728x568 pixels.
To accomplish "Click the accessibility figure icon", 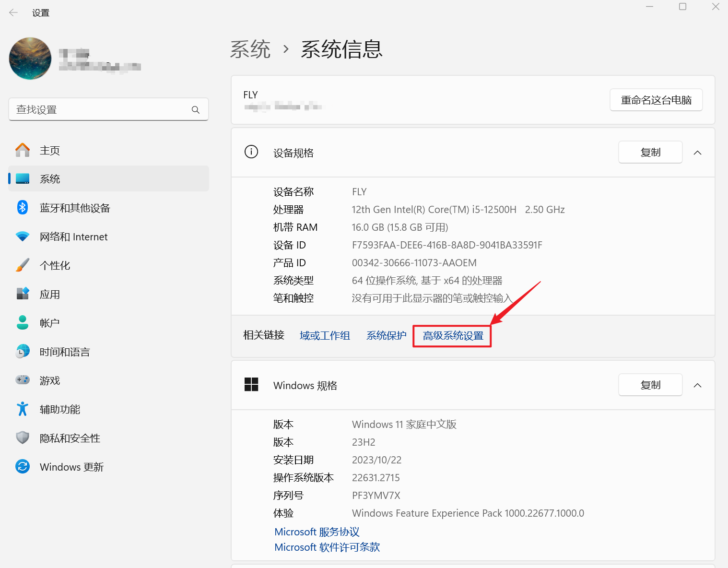I will (23, 409).
